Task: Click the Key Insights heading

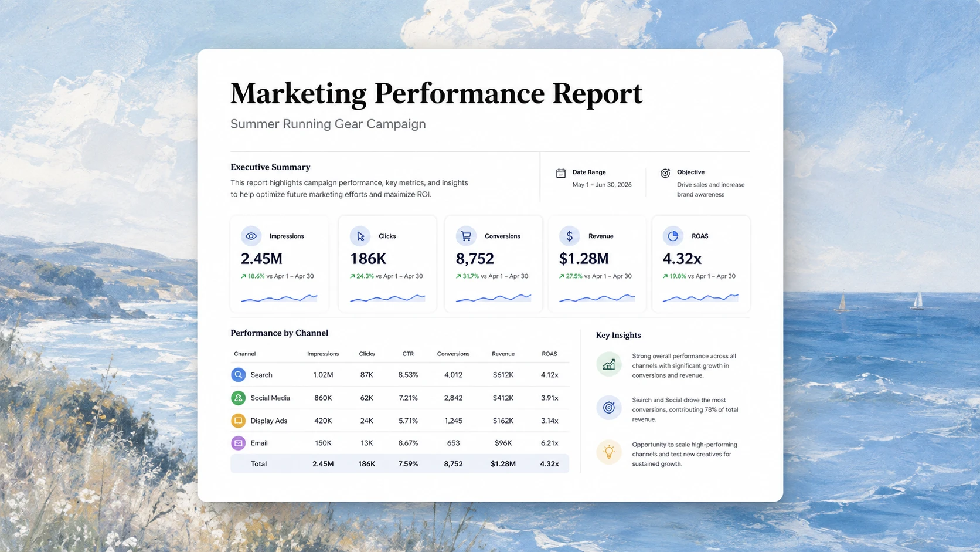Action: point(618,336)
